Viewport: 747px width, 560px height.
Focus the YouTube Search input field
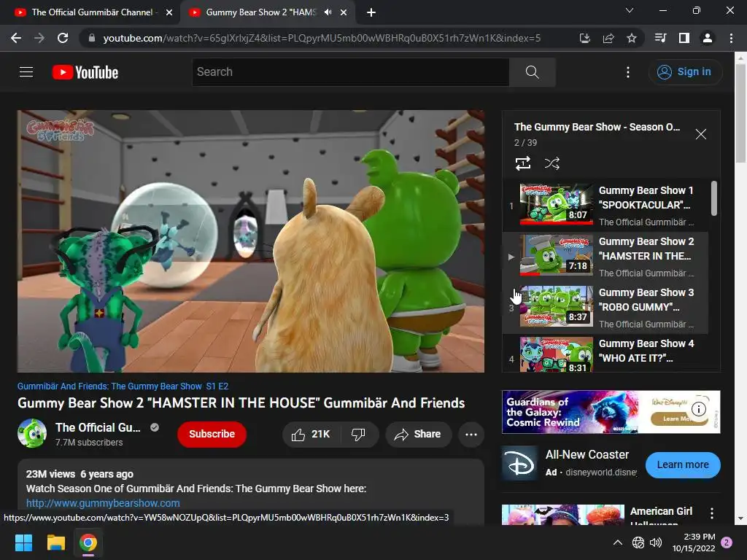coord(351,72)
